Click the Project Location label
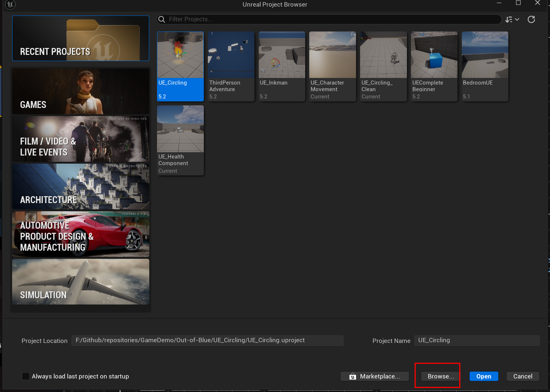The width and height of the screenshot is (550, 392). coord(45,341)
